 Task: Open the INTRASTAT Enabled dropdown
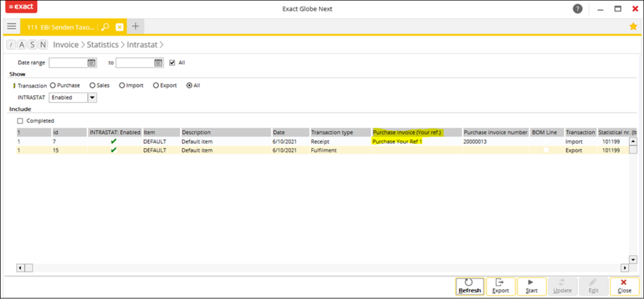92,97
